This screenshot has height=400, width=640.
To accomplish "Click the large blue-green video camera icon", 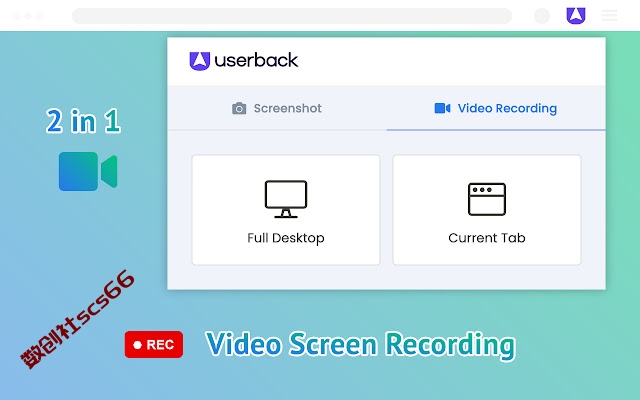I will [x=88, y=171].
